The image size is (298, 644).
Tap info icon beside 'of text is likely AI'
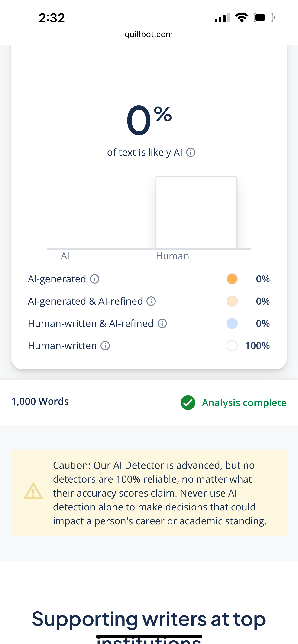191,152
